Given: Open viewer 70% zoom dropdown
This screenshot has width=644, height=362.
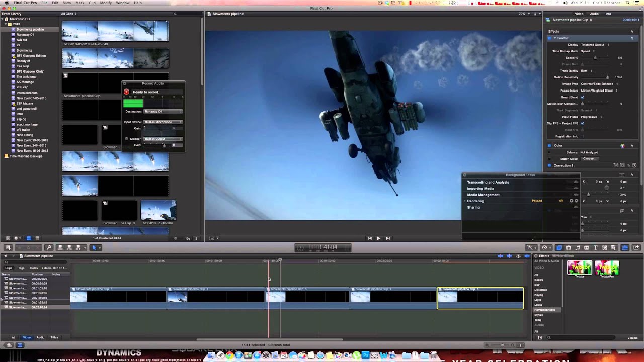Looking at the screenshot, I should pos(524,14).
